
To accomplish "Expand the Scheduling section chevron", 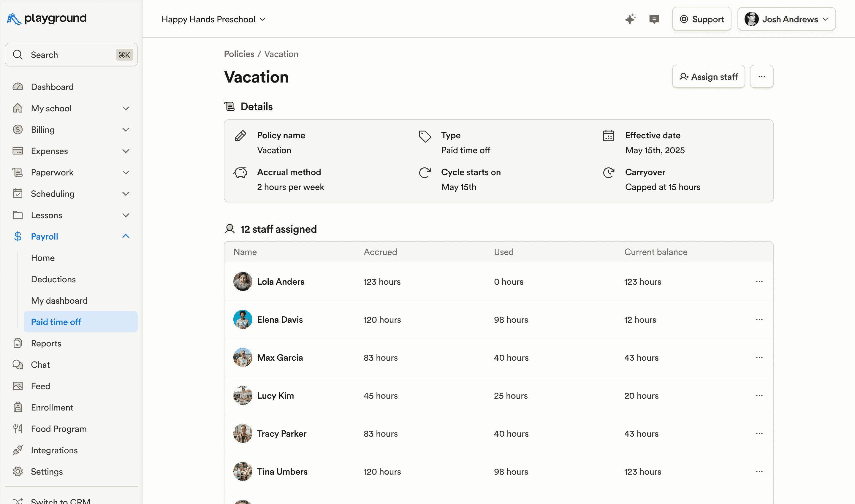I will (x=126, y=194).
